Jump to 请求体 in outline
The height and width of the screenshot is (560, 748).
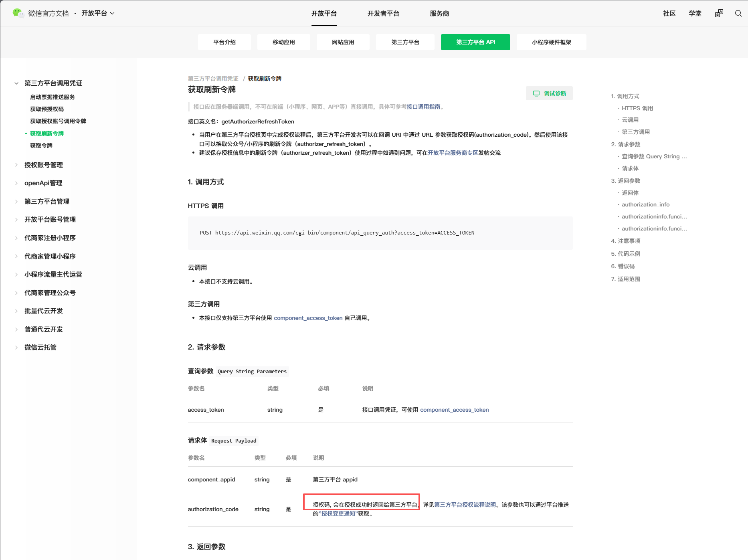tap(630, 168)
